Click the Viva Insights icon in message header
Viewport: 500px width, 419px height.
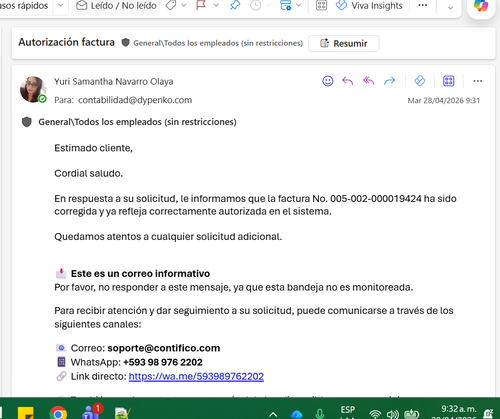tap(420, 81)
